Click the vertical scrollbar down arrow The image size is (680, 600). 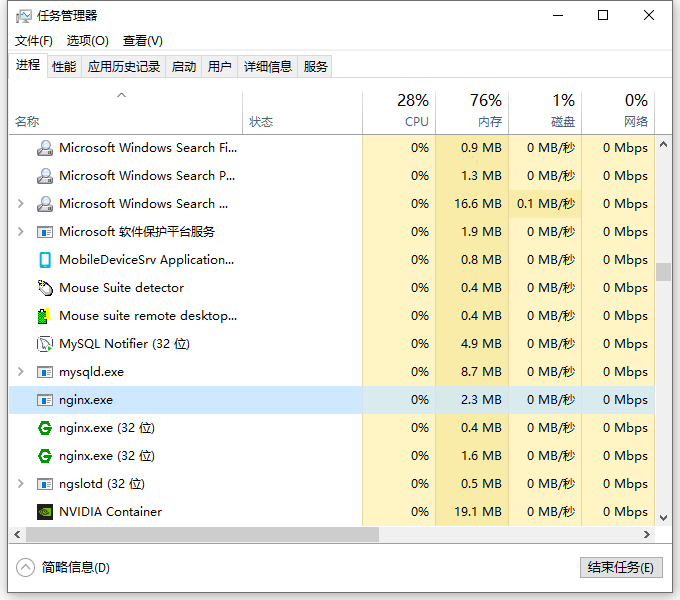(x=663, y=518)
